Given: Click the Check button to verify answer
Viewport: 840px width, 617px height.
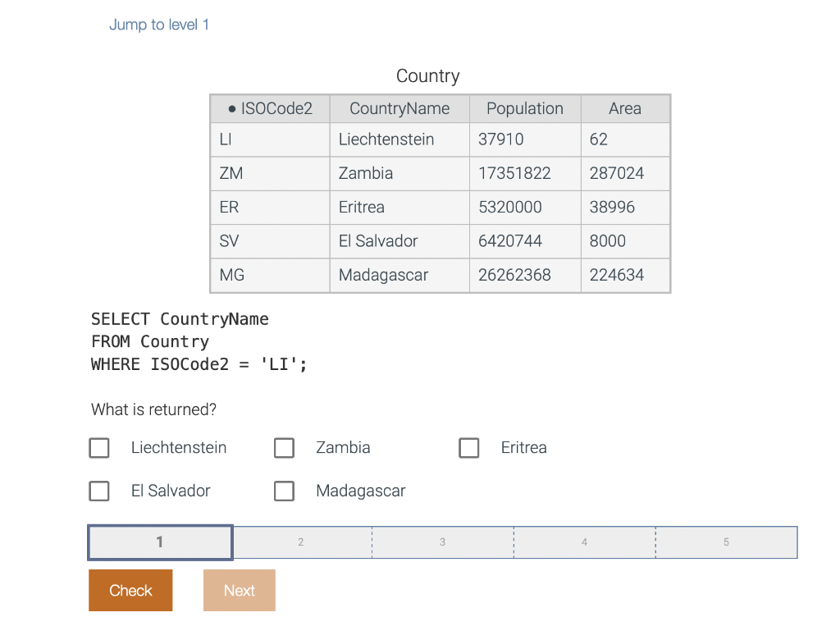Looking at the screenshot, I should (130, 590).
